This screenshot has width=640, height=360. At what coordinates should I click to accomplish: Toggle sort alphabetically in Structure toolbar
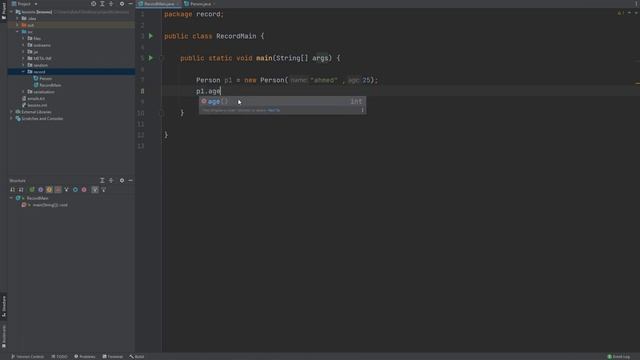click(x=21, y=189)
